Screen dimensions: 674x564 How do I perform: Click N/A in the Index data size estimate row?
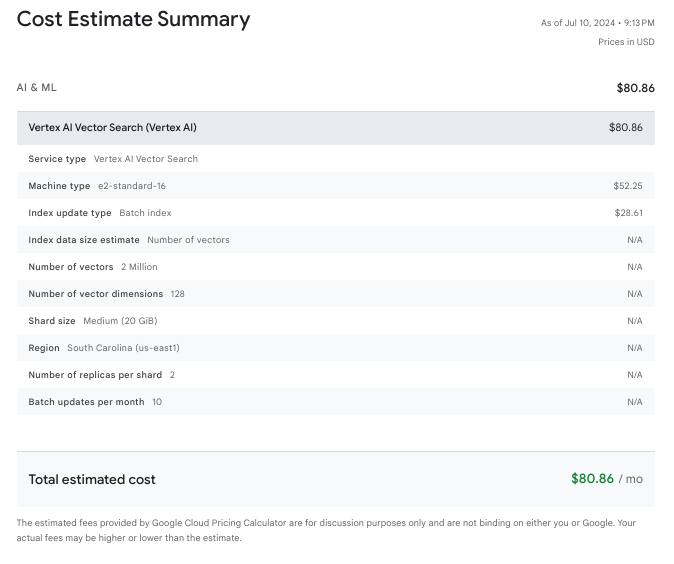(634, 240)
